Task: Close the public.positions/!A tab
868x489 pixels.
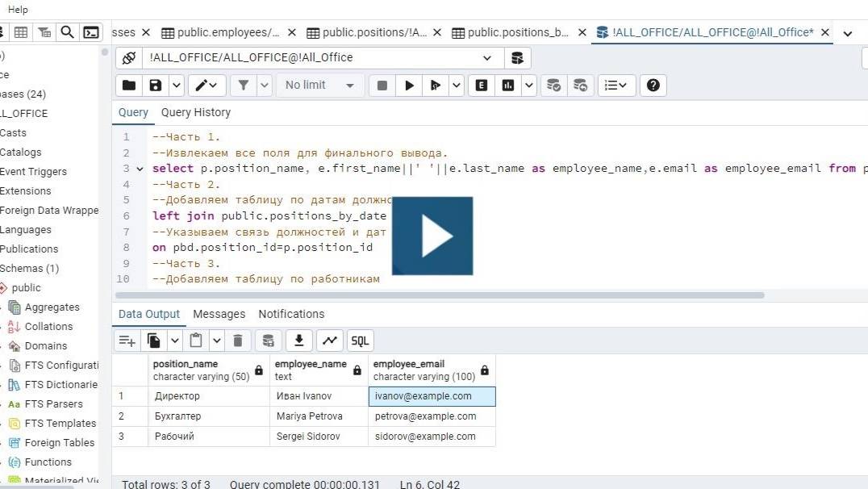Action: click(x=436, y=32)
